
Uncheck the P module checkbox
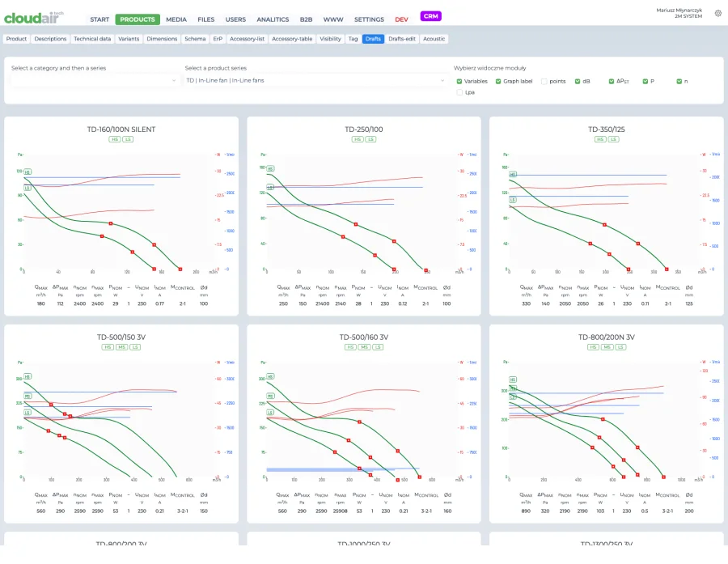coord(645,81)
